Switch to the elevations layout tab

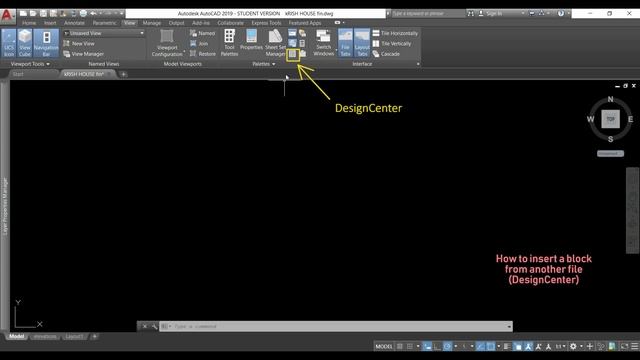tap(45, 337)
